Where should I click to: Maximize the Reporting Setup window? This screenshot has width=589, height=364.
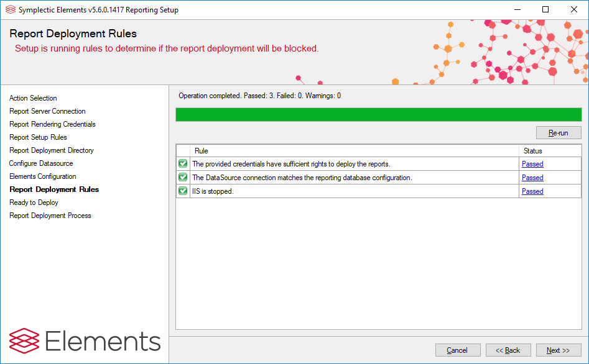pyautogui.click(x=545, y=9)
